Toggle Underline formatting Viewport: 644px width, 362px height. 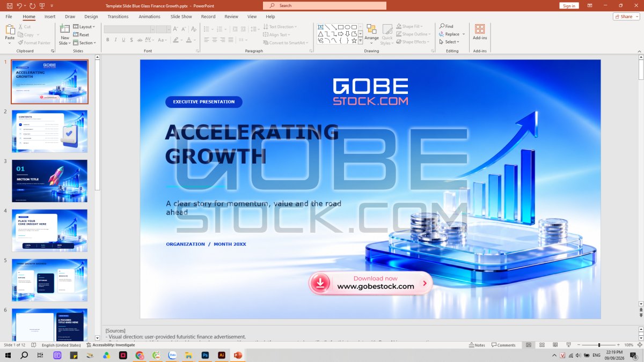tap(123, 40)
